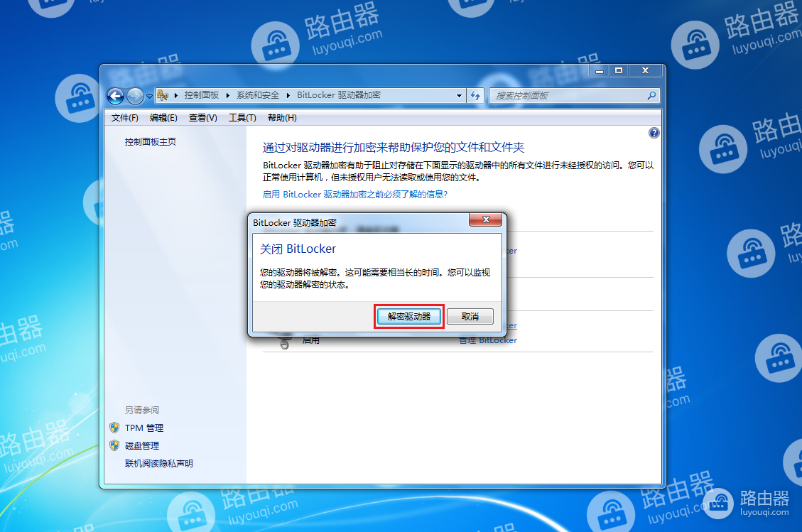Open the address bar history dropdown

(459, 96)
